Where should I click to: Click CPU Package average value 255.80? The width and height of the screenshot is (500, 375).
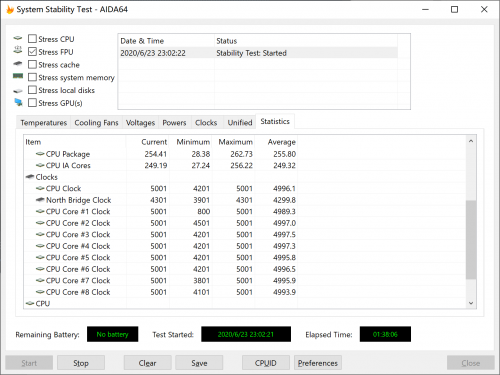pyautogui.click(x=284, y=154)
